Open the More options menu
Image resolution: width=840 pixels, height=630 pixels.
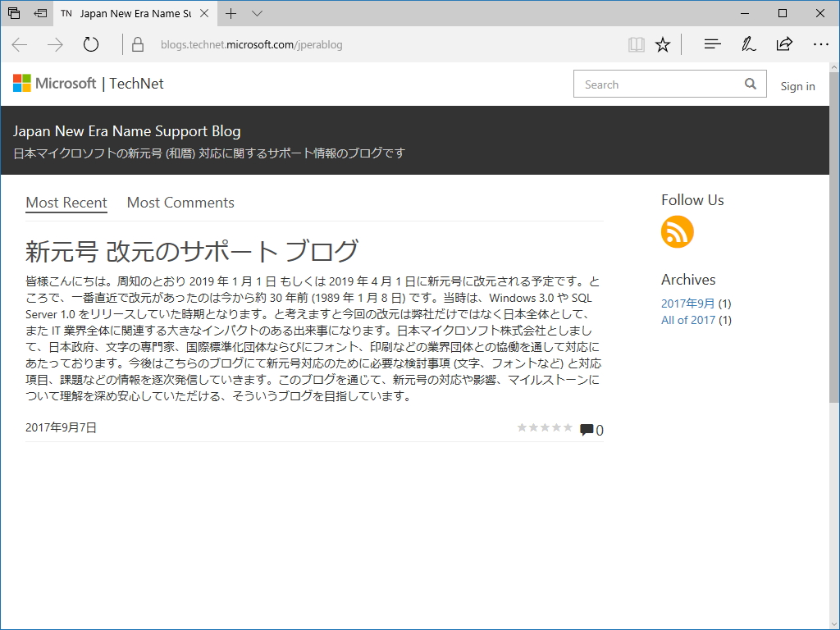[820, 44]
